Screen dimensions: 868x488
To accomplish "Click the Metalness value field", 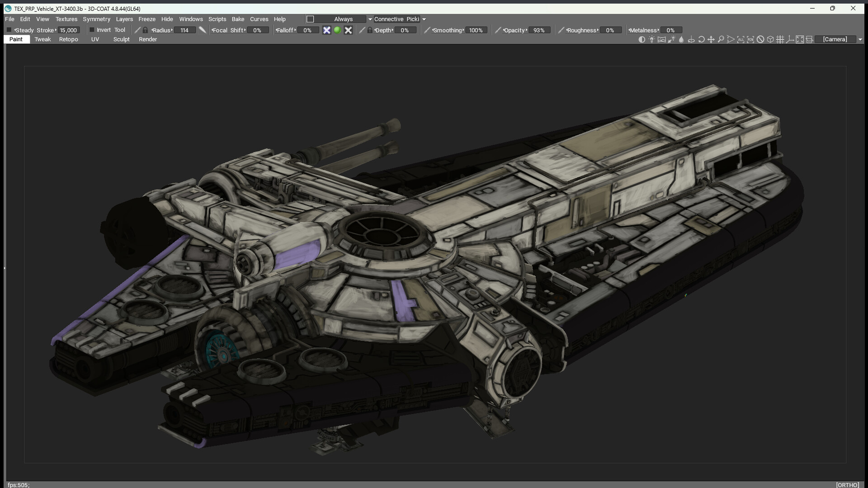I will (x=670, y=30).
